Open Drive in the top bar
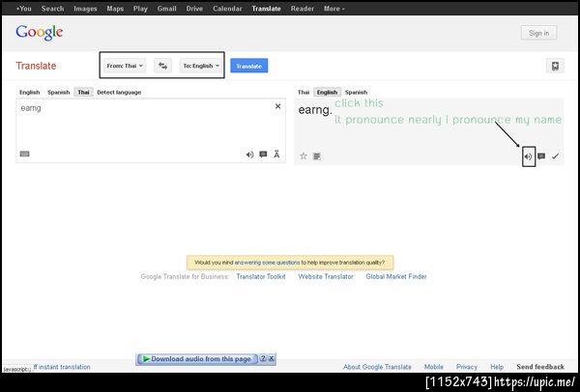The width and height of the screenshot is (580, 392). [194, 9]
